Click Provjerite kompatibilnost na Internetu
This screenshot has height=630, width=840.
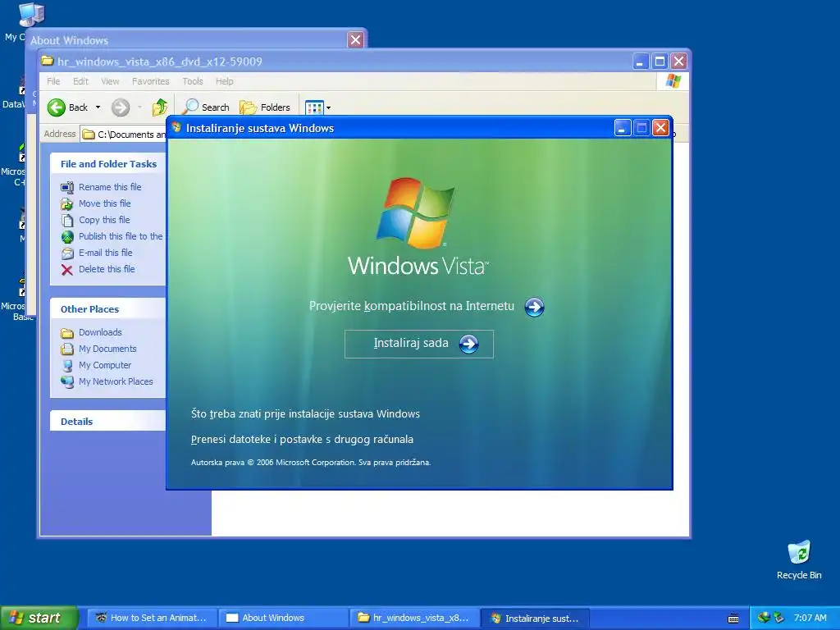point(412,306)
